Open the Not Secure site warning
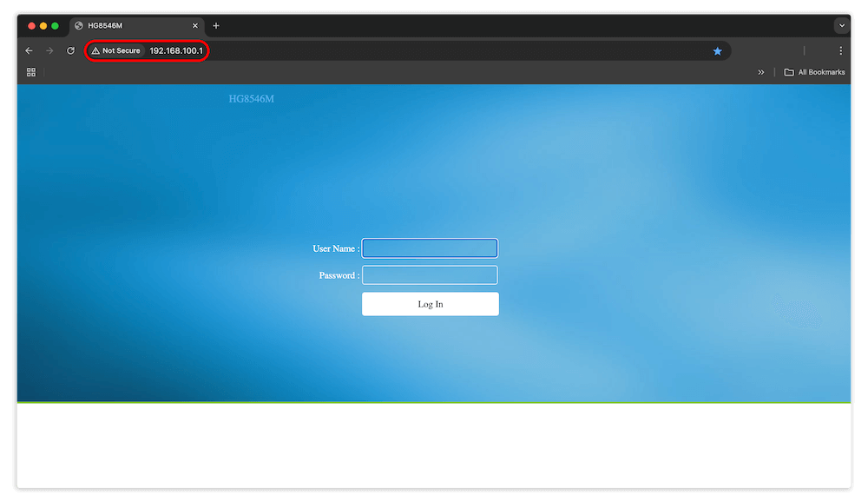Image resolution: width=868 pixels, height=502 pixels. pos(115,50)
